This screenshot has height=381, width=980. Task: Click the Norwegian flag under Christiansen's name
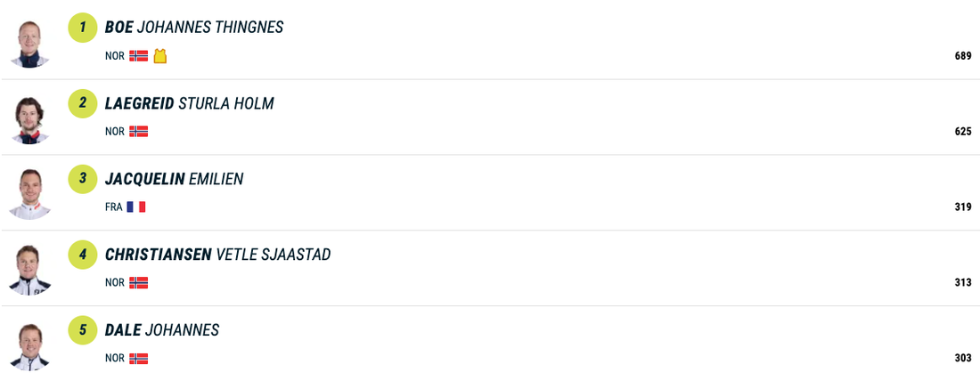tap(138, 283)
